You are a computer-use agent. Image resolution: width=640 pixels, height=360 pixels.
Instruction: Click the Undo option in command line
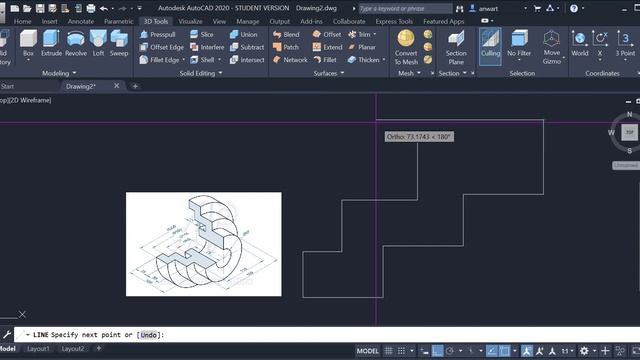149,335
